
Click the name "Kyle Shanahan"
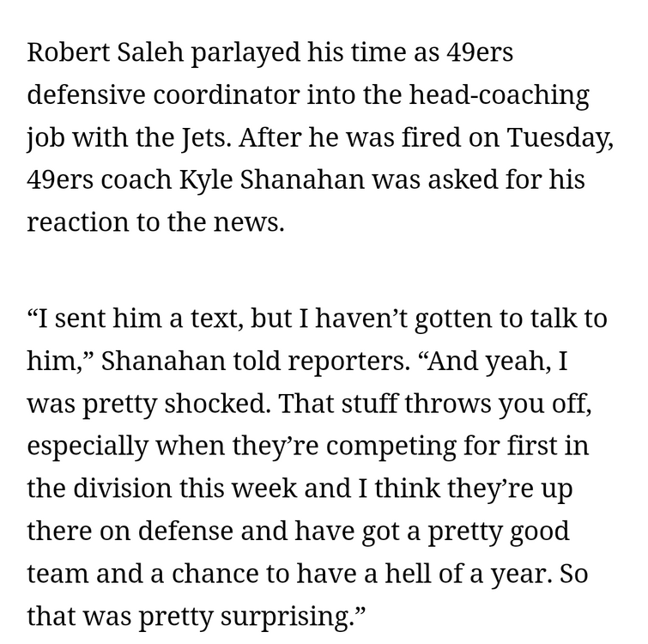click(x=271, y=180)
